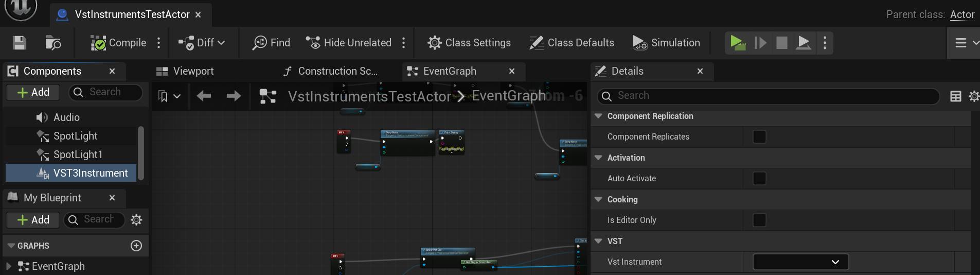Image resolution: width=980 pixels, height=275 pixels.
Task: Compile the blueprint
Action: click(118, 43)
